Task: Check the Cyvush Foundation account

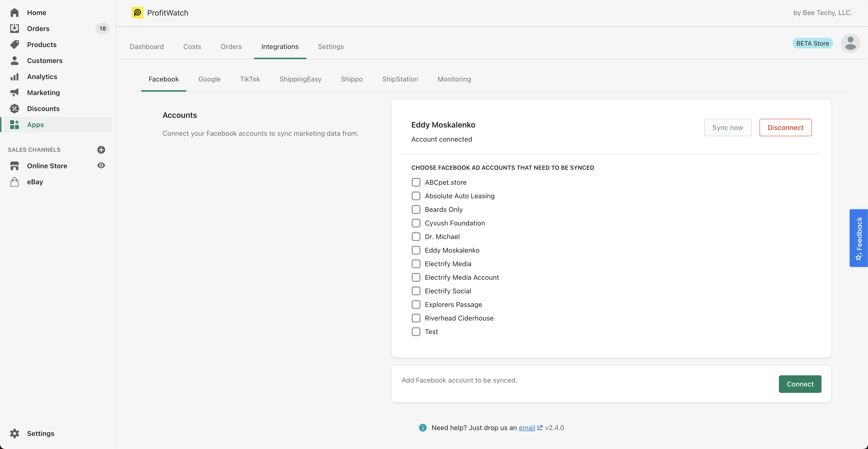Action: (x=416, y=223)
